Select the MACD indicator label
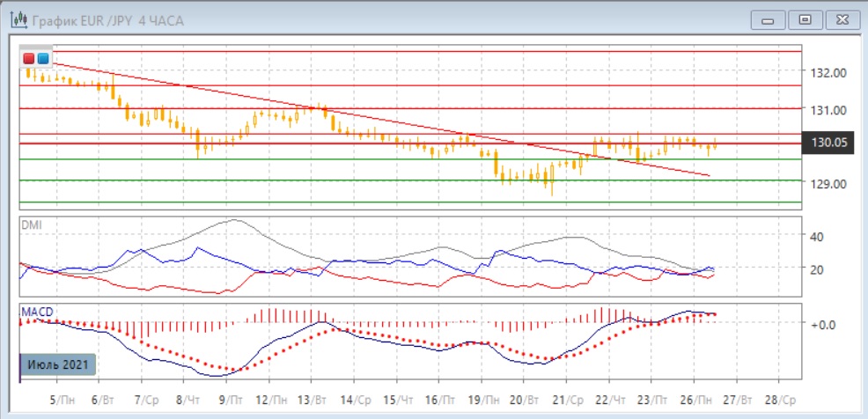The image size is (868, 419). (x=36, y=311)
